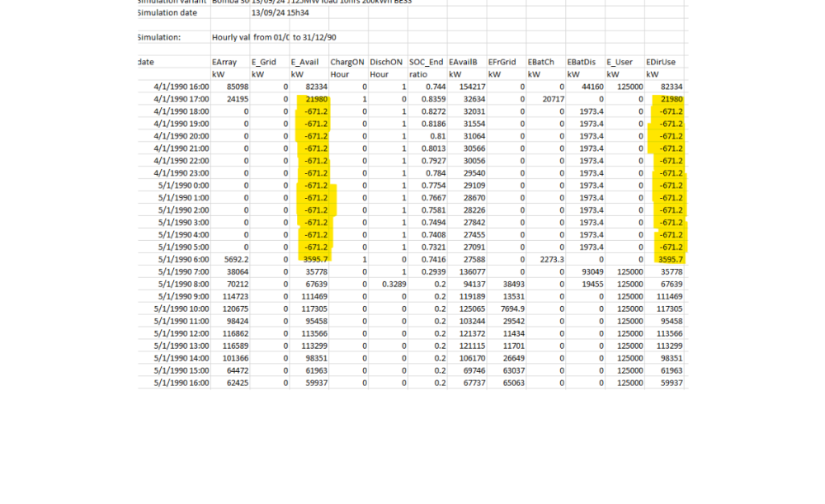
Task: Select SOC_End value 0.8359
Action: click(x=429, y=99)
